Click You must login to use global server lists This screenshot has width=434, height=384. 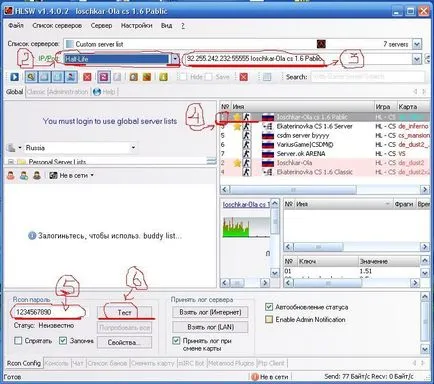pos(110,121)
